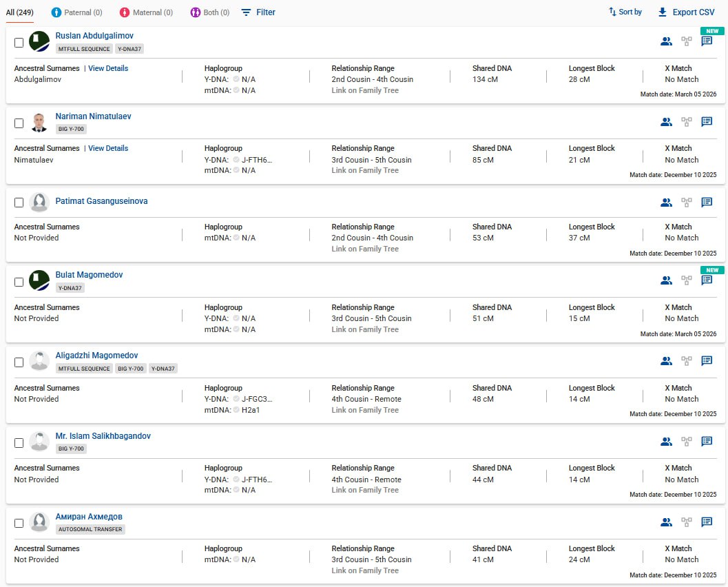This screenshot has width=728, height=587.
Task: Open notes icon for Patimat Gasanguseinova
Action: pyautogui.click(x=707, y=202)
